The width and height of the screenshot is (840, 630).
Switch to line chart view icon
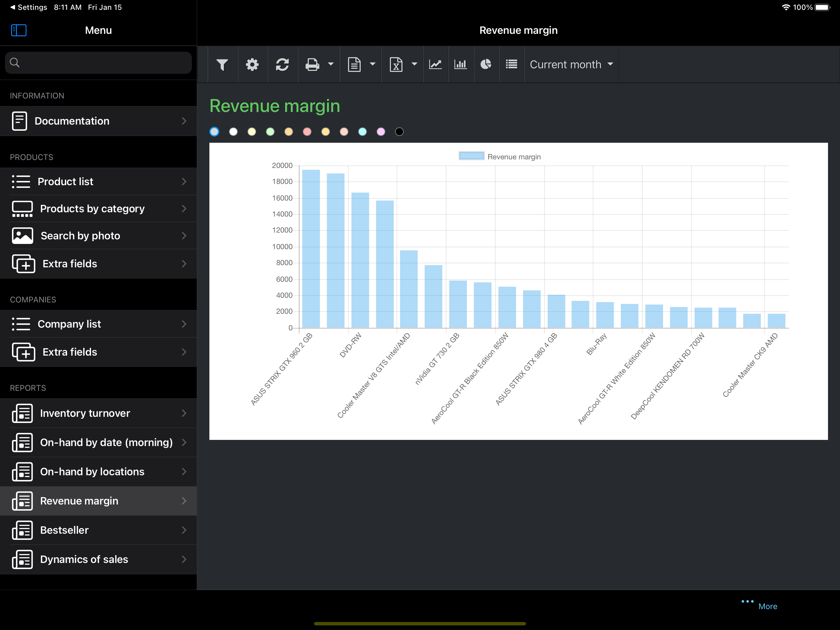pyautogui.click(x=435, y=65)
